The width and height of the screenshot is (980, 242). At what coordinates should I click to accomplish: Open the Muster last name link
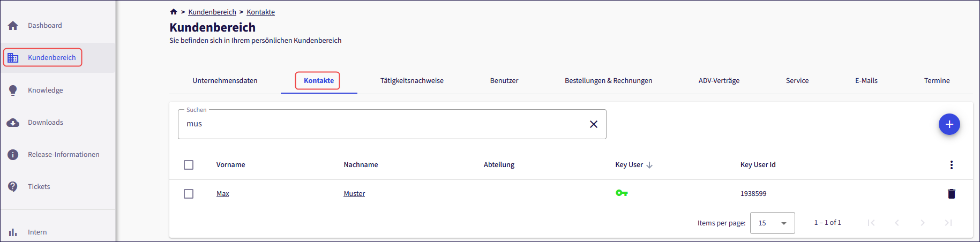click(x=354, y=194)
